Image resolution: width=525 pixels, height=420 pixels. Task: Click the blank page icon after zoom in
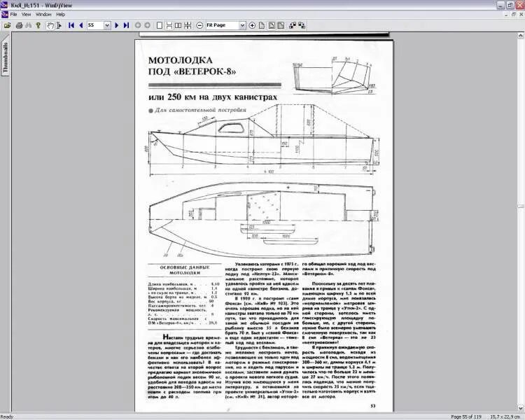pyautogui.click(x=262, y=25)
